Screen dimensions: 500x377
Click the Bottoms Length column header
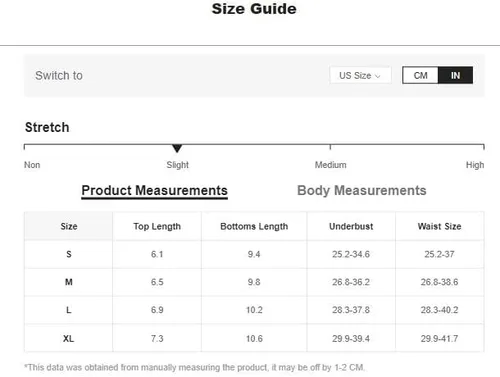254,226
